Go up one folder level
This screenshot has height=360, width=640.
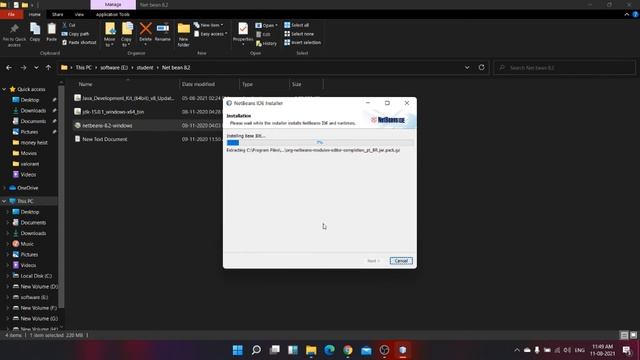tap(48, 67)
